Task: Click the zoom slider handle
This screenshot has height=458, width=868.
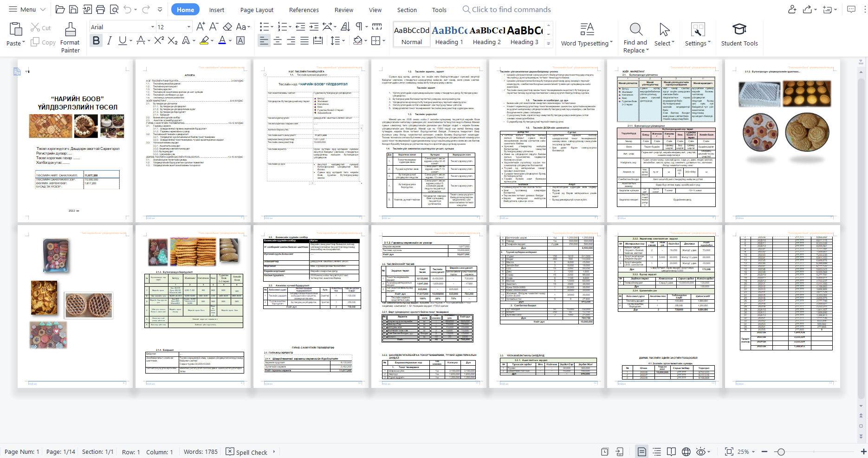Action: pyautogui.click(x=781, y=452)
